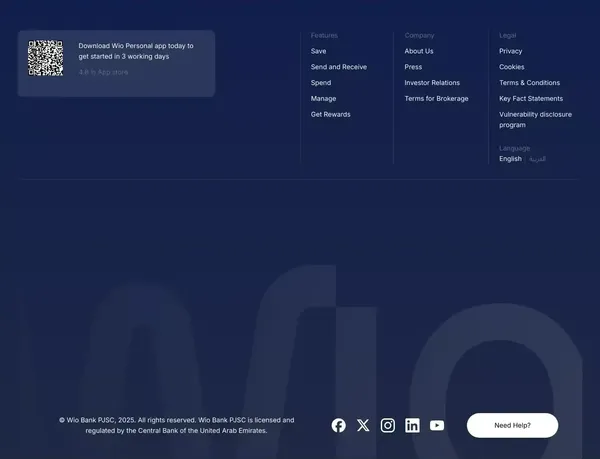This screenshot has height=459, width=600.
Task: Go to Send and Receive page
Action: click(x=339, y=67)
